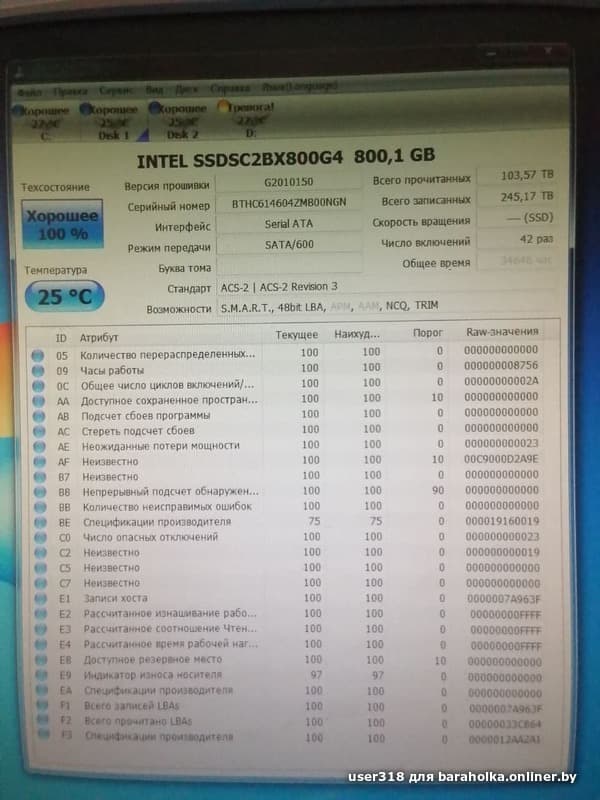
Task: Click the Атрибут column header
Action: click(x=99, y=338)
